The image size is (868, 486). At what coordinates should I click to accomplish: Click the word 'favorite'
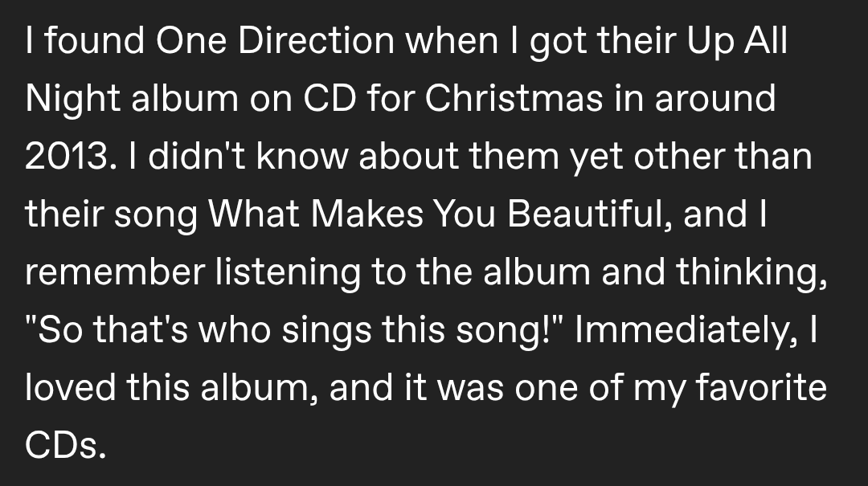coord(761,386)
